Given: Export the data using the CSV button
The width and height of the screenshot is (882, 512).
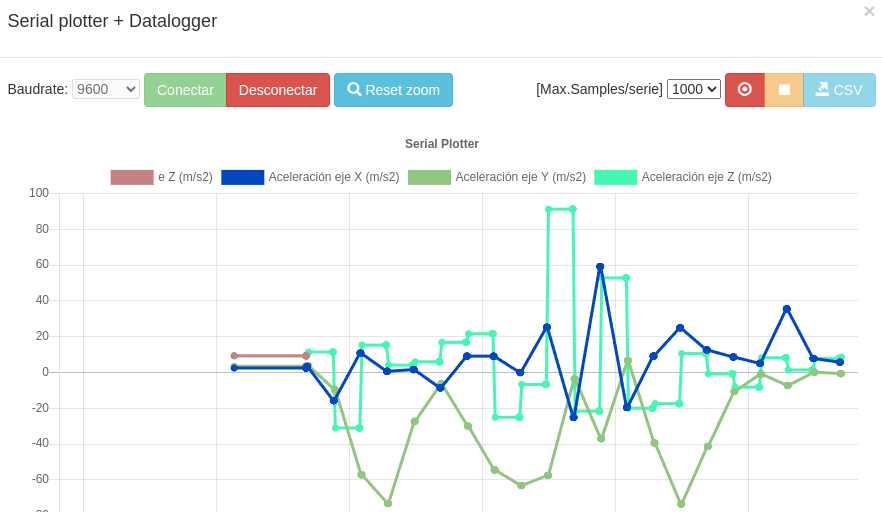Looking at the screenshot, I should click(x=839, y=90).
